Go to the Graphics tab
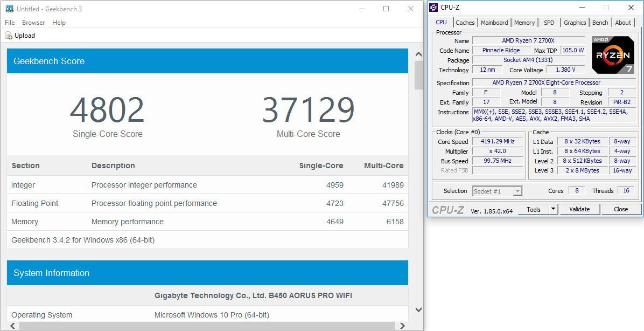Viewport: 644px width, 331px height. click(x=575, y=23)
